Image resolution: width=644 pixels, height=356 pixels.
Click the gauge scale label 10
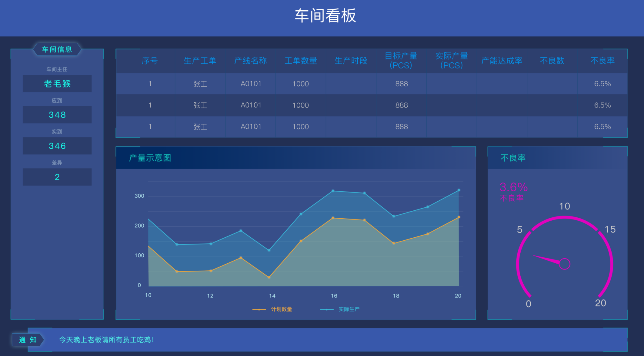564,206
